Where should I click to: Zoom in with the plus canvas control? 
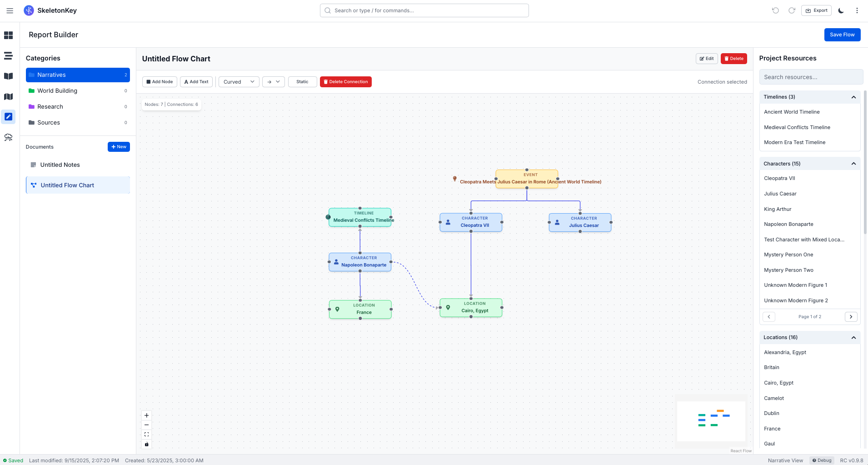(x=146, y=415)
